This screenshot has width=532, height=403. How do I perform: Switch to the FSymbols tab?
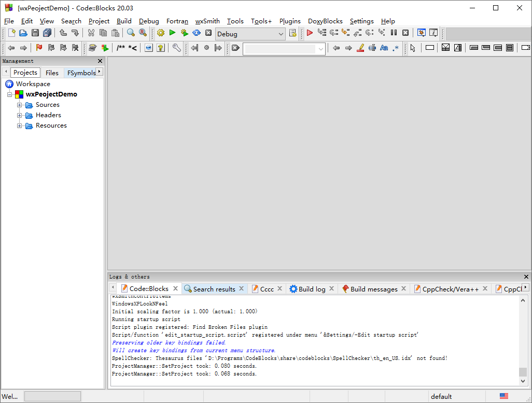click(81, 73)
